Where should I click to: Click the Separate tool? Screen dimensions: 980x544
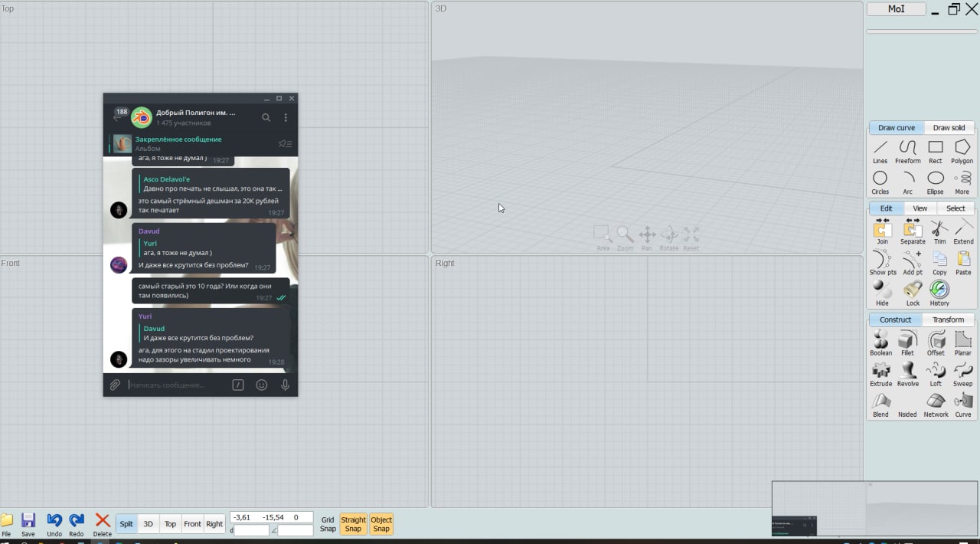tap(913, 232)
